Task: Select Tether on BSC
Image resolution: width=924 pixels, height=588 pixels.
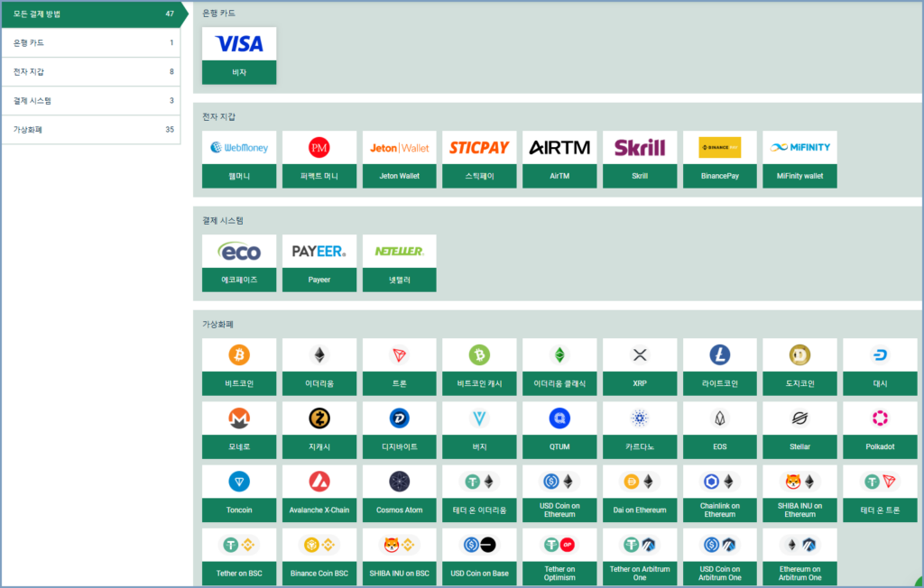Action: (x=238, y=556)
